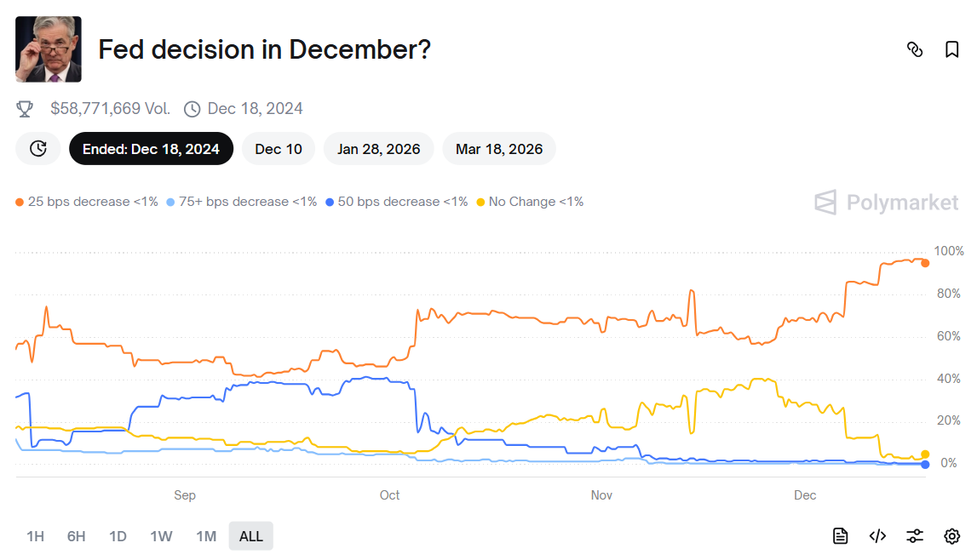Select the 1M time range

[x=206, y=536]
